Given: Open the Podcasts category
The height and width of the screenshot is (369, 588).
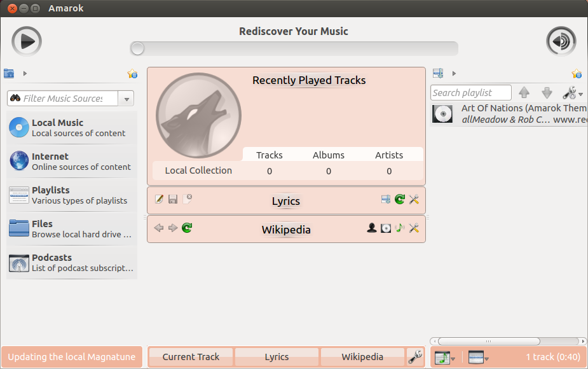Looking at the screenshot, I should [x=72, y=263].
